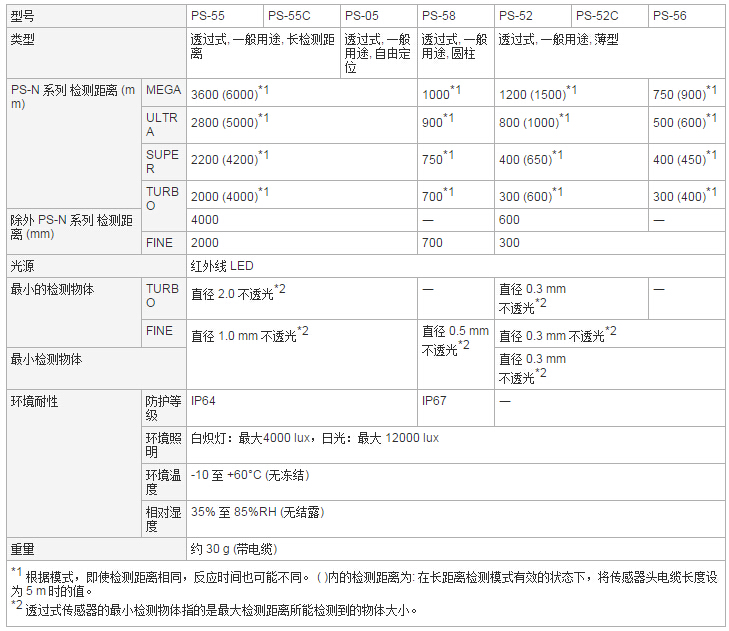The image size is (729, 631).
Task: Click the PS-05 model header cell
Action: (361, 16)
